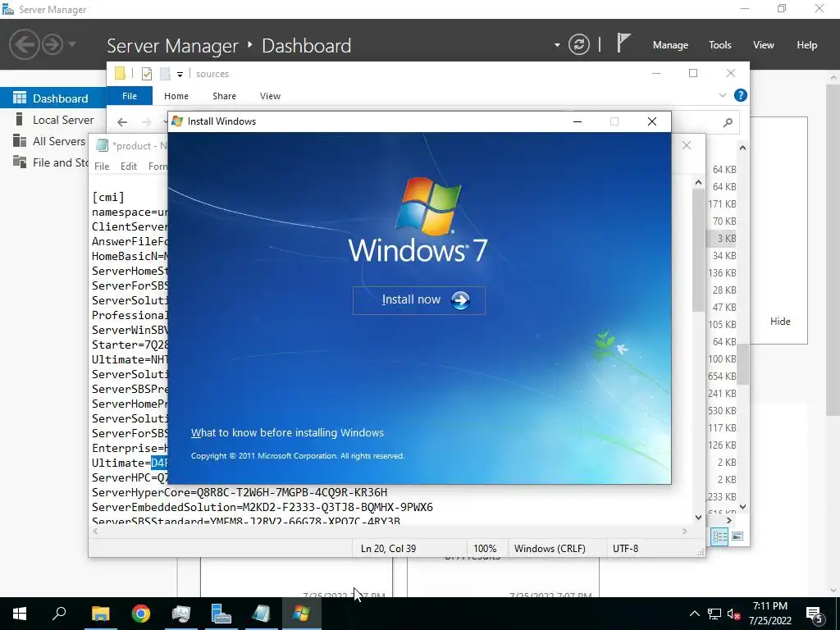Open the network tray icon

click(714, 614)
